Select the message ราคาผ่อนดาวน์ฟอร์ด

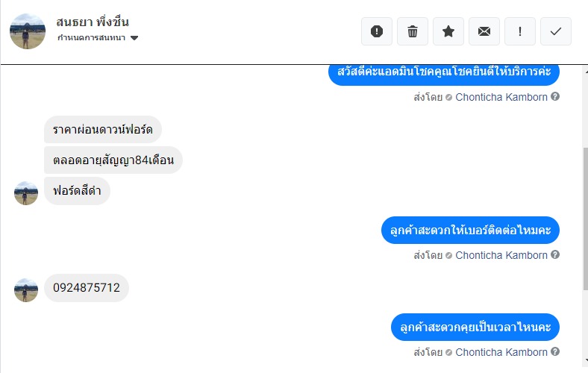pos(103,130)
